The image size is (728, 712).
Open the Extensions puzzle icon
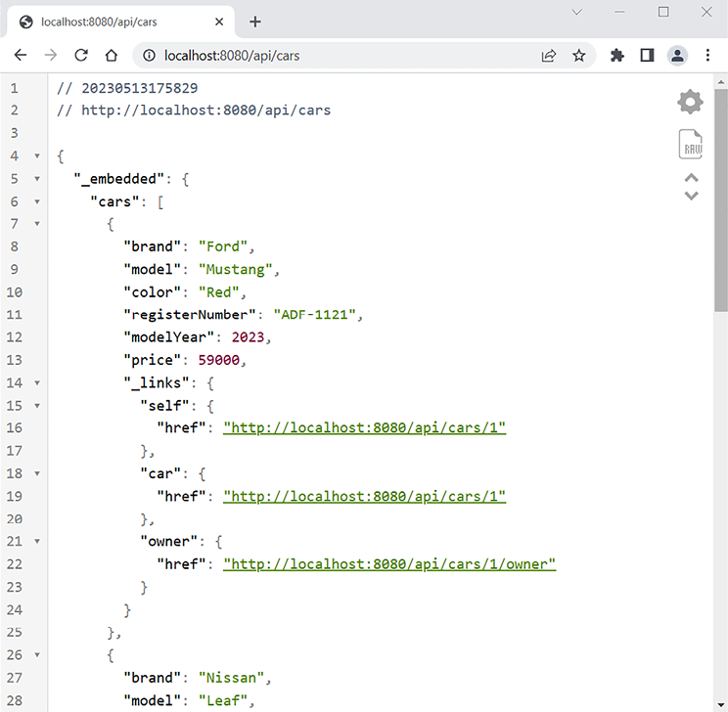click(616, 56)
